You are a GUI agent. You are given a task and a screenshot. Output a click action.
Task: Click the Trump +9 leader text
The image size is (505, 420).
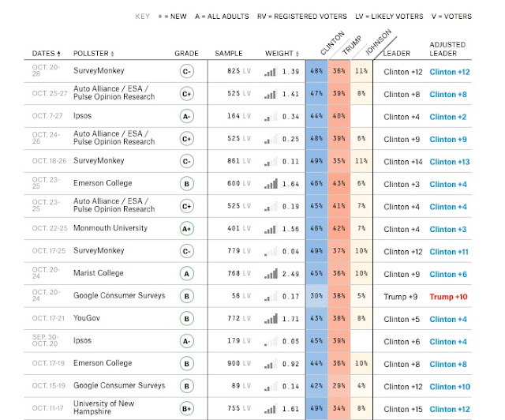401,297
